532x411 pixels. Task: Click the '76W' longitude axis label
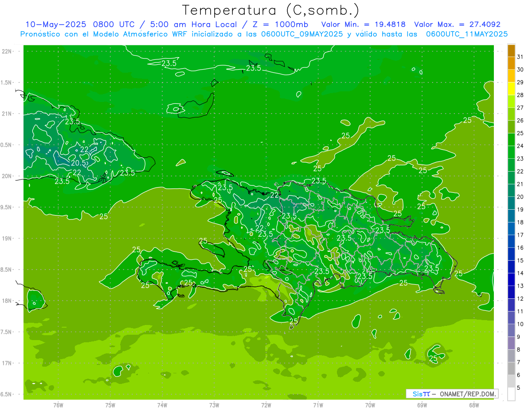[58, 405]
